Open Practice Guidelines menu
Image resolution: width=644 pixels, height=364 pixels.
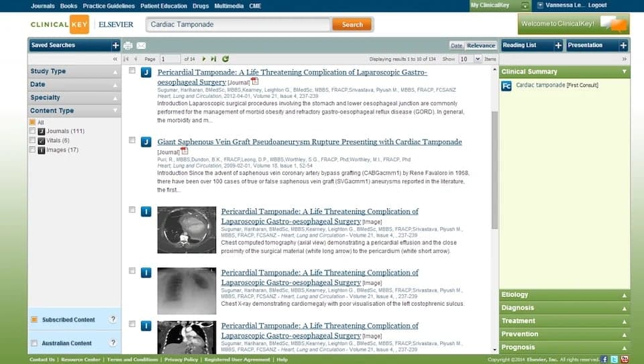point(109,6)
